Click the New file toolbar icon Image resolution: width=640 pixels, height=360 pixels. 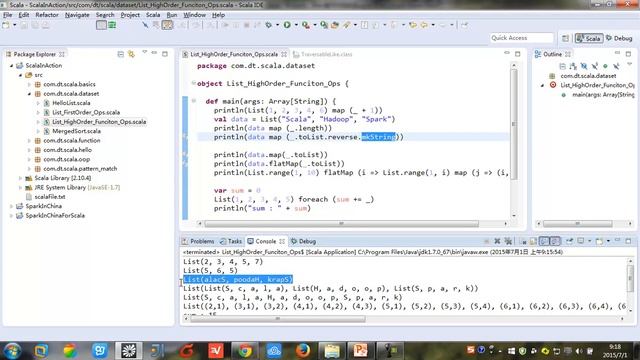tap(6, 25)
